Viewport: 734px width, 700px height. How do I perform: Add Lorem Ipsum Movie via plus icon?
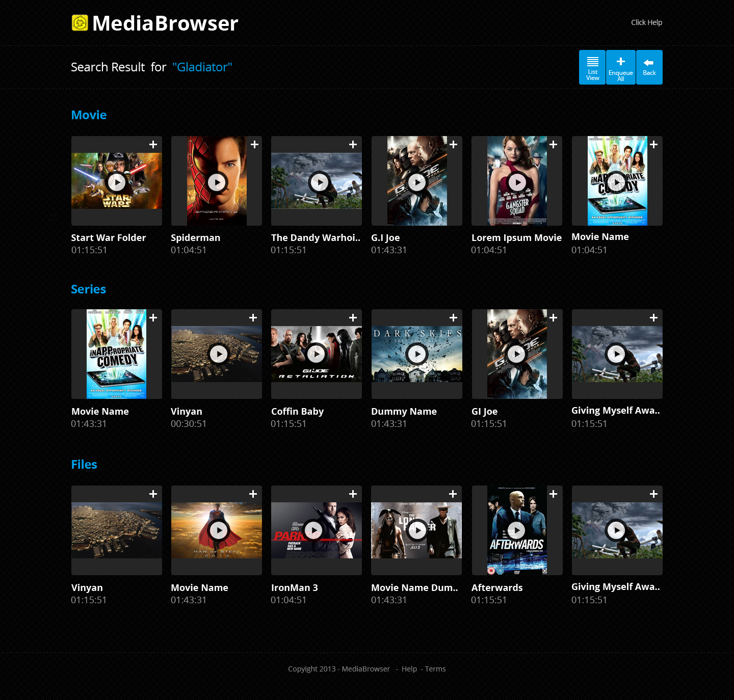click(x=554, y=145)
